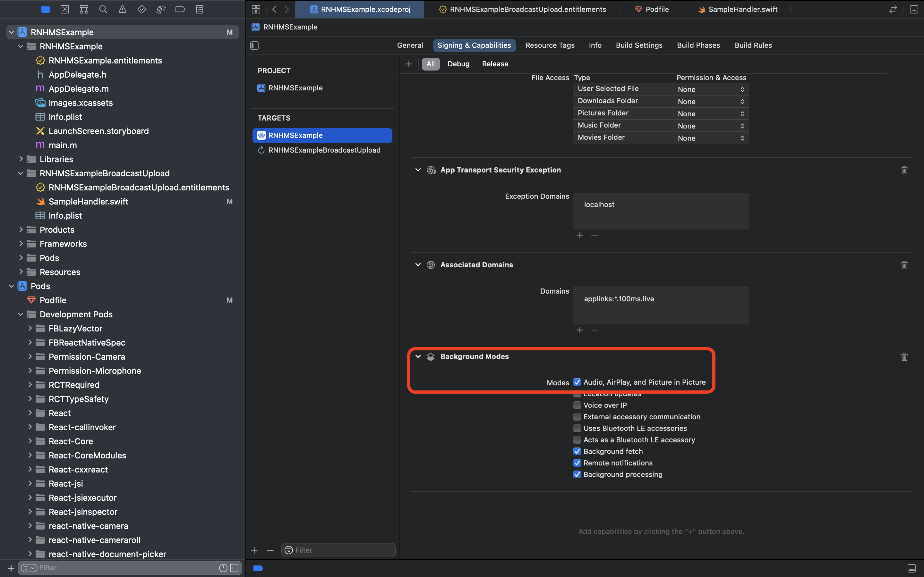Select the Release configuration tab

(x=495, y=64)
